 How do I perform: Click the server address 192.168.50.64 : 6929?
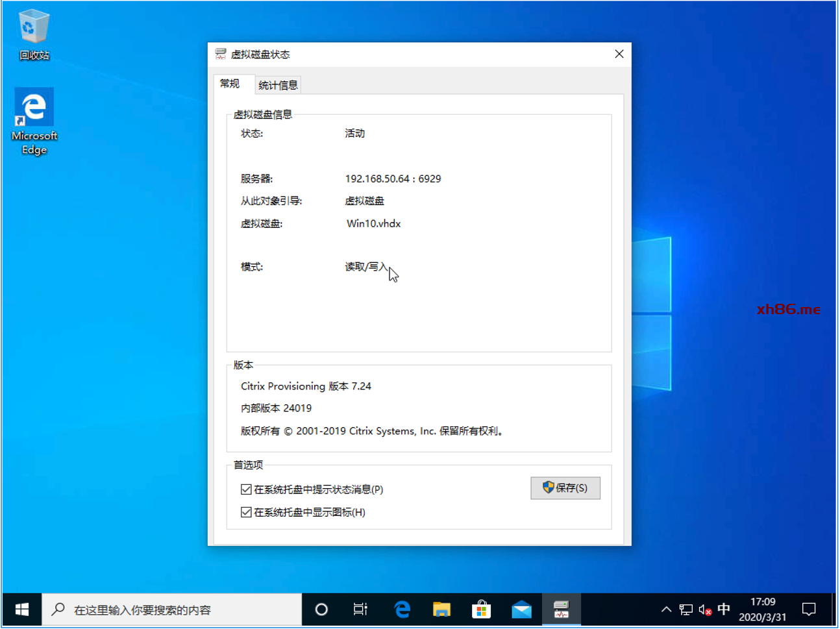(x=393, y=179)
